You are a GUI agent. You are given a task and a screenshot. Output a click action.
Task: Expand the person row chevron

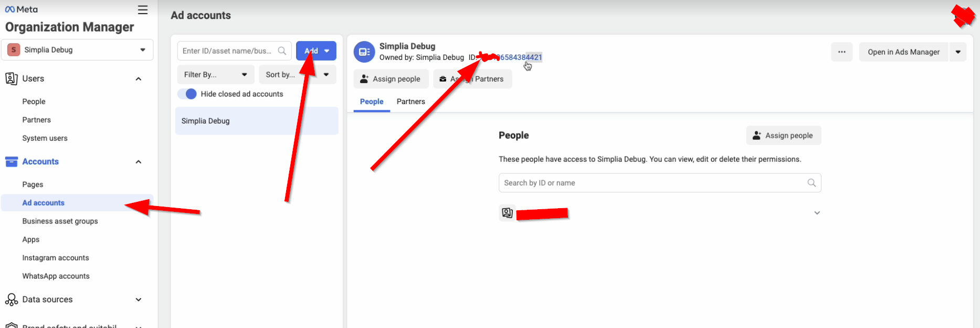pos(817,213)
